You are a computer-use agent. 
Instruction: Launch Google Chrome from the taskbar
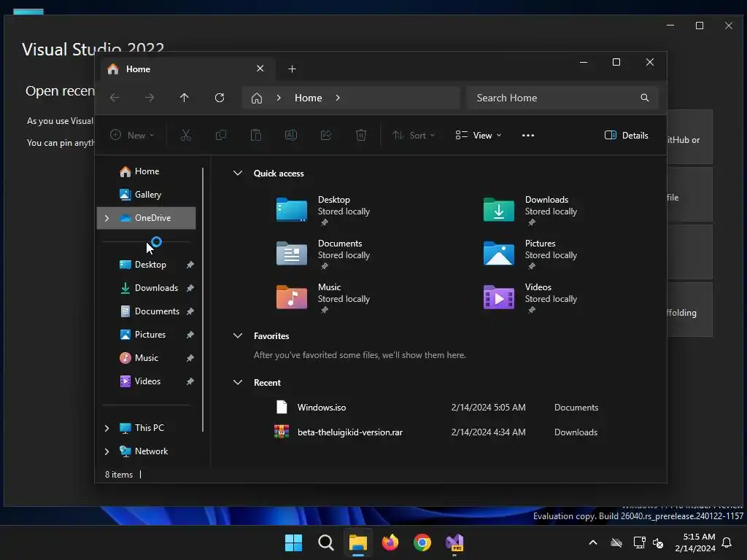point(422,542)
